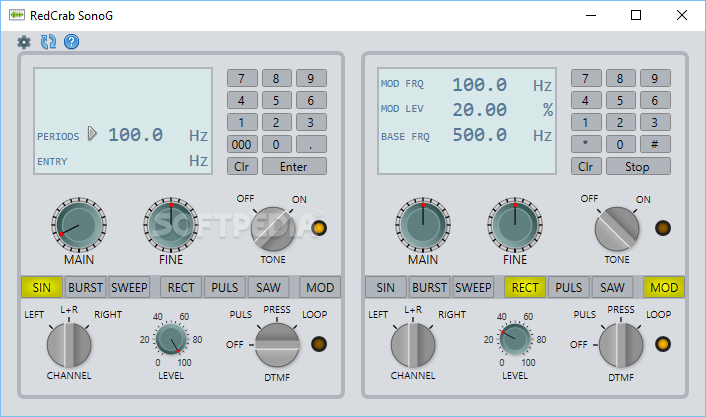Click the right panel TONE indicator lamp
Screen dimensions: 706x417
point(663,228)
